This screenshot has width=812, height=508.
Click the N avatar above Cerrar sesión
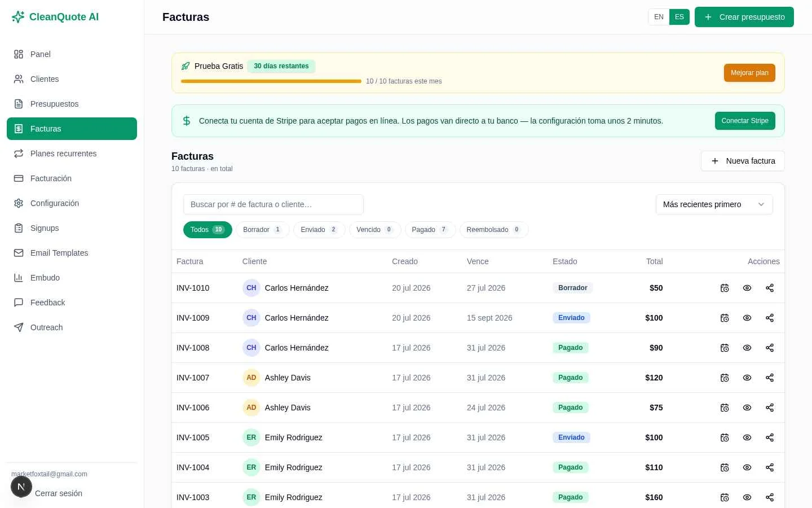tap(21, 487)
